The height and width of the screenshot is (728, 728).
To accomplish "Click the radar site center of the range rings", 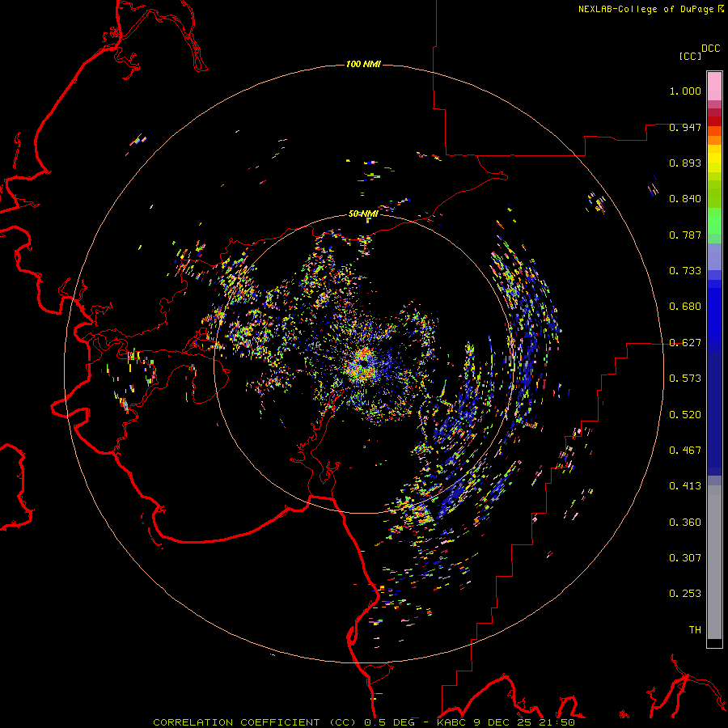I will [x=364, y=364].
